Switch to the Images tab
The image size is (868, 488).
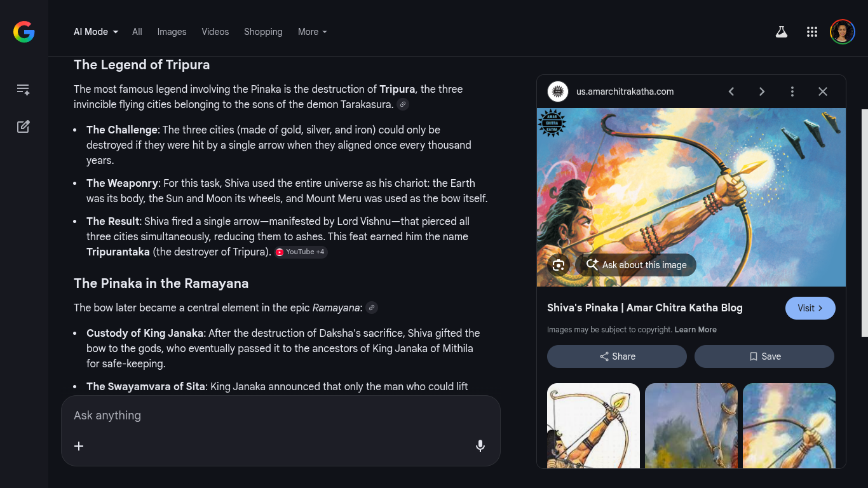click(x=172, y=32)
